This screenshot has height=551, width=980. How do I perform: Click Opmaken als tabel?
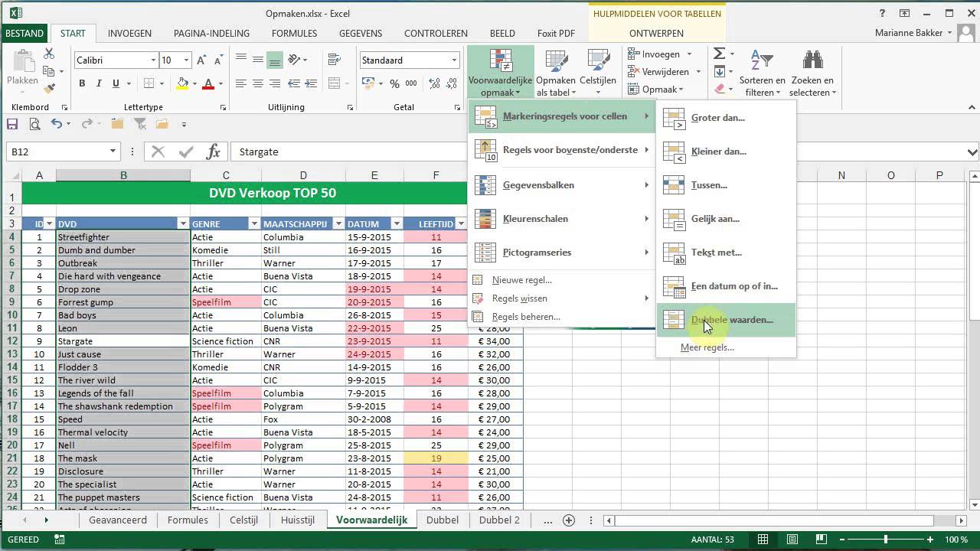(x=556, y=73)
